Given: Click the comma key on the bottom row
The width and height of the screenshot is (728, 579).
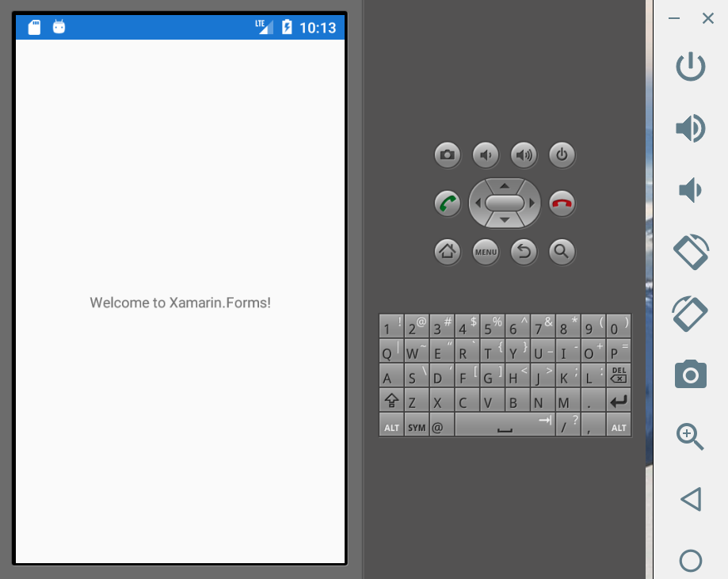Looking at the screenshot, I should pyautogui.click(x=593, y=425).
